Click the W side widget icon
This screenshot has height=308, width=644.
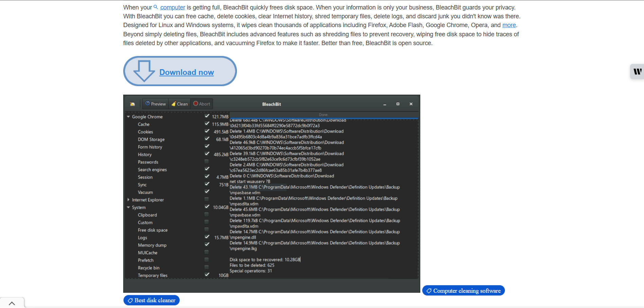click(637, 71)
